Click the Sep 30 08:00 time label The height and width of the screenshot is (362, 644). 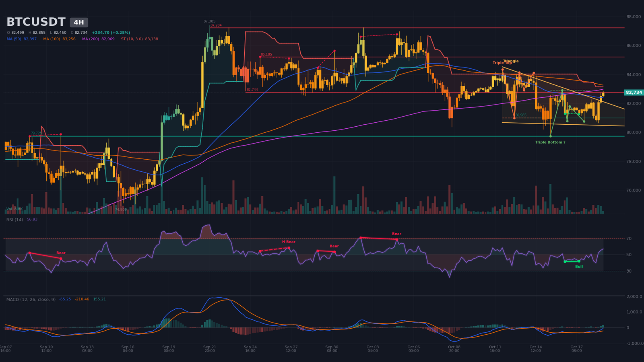(332, 349)
